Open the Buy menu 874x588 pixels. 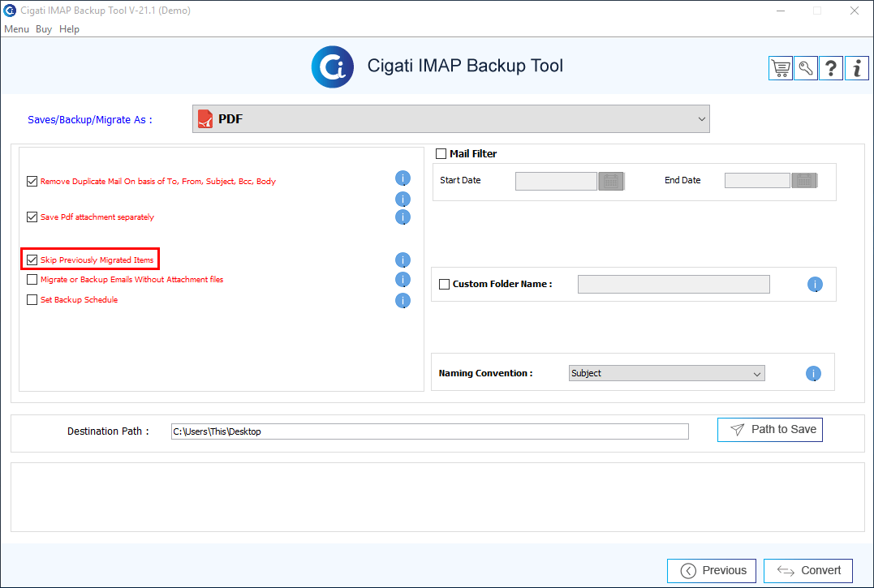[x=44, y=29]
